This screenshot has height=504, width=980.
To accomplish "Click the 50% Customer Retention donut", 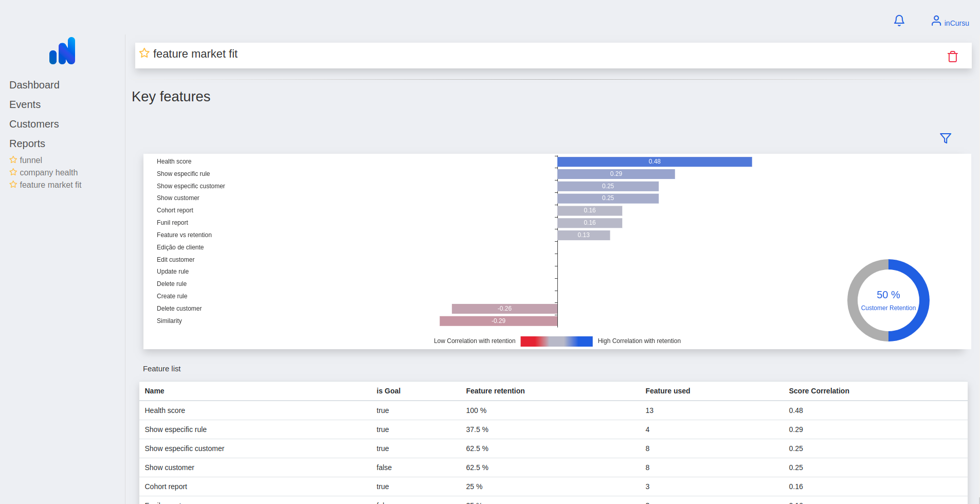I will coord(888,300).
